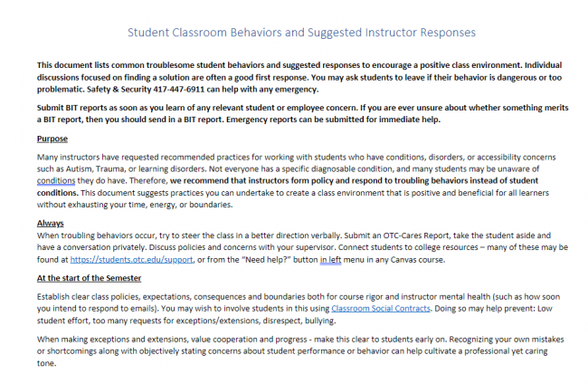Click the underlined Always heading
This screenshot has width=588, height=384.
point(51,223)
